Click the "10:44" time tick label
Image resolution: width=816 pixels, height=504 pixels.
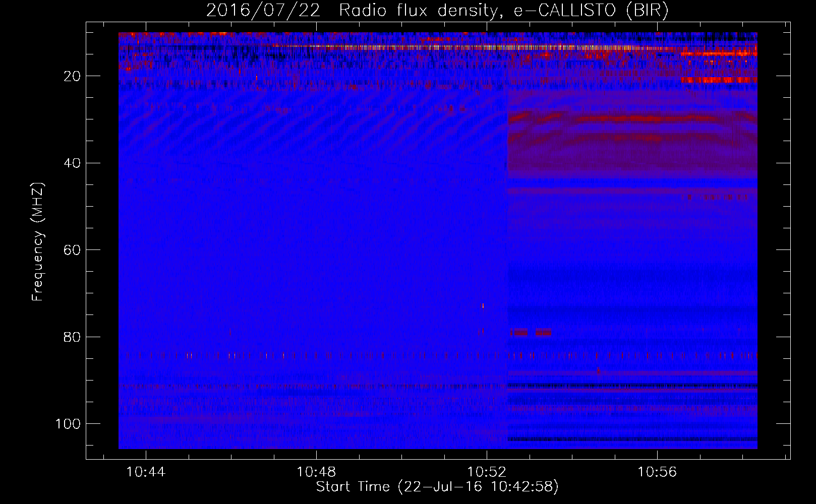pos(146,472)
